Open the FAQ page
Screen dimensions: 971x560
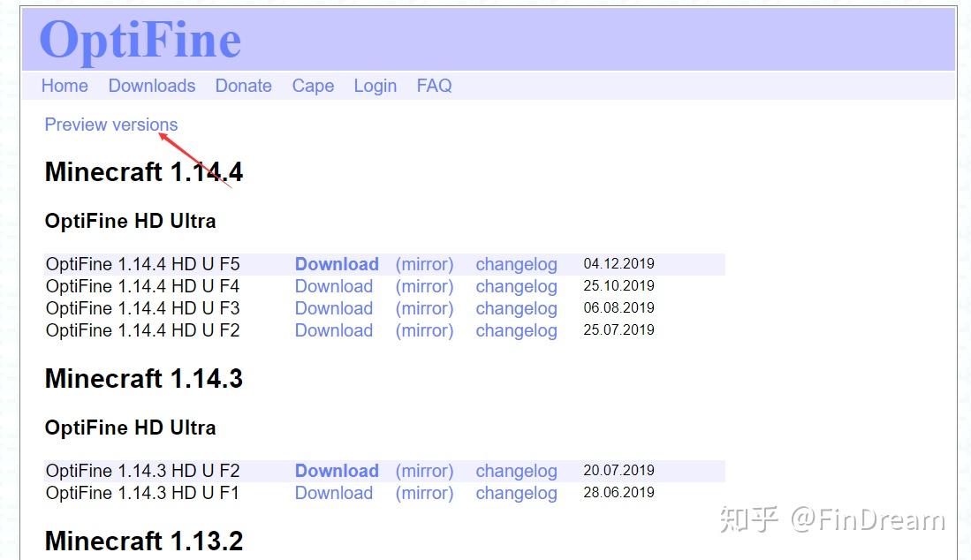(x=434, y=86)
